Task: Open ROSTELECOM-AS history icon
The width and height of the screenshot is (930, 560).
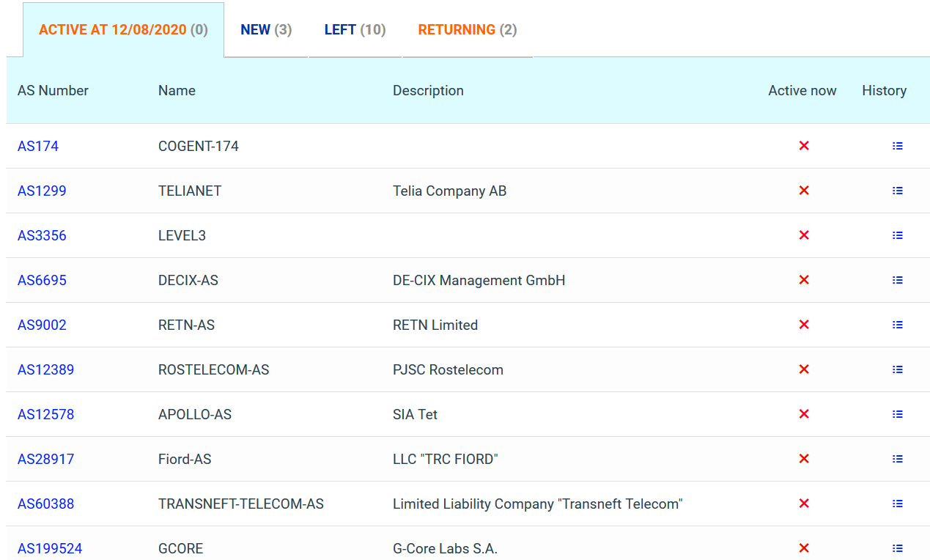Action: click(x=897, y=369)
